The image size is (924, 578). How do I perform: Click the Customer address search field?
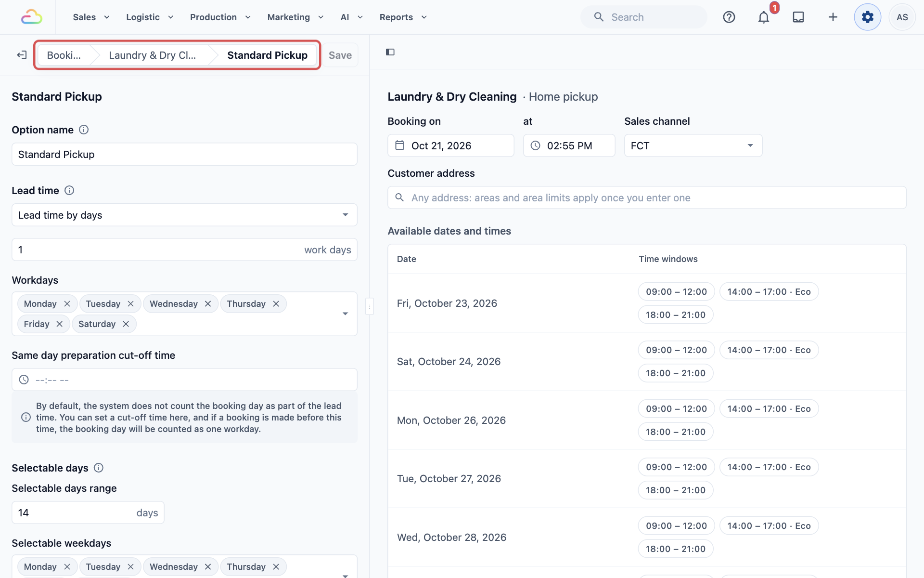point(647,197)
